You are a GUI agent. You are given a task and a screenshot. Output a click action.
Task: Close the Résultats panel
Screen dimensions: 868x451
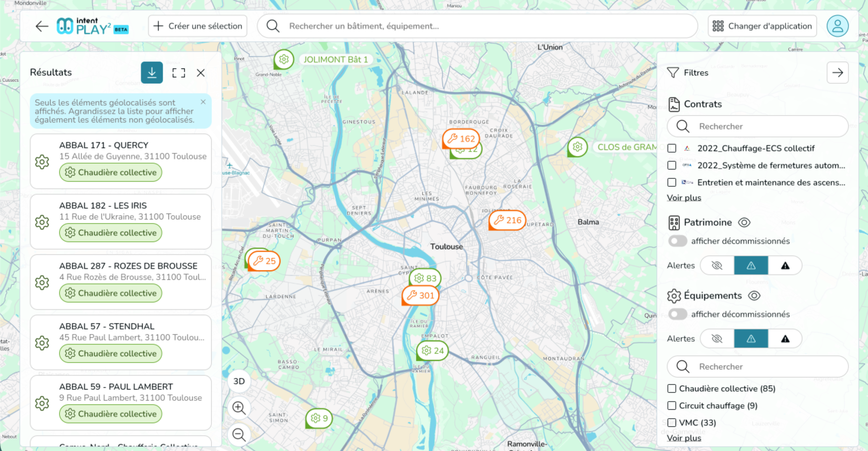201,73
